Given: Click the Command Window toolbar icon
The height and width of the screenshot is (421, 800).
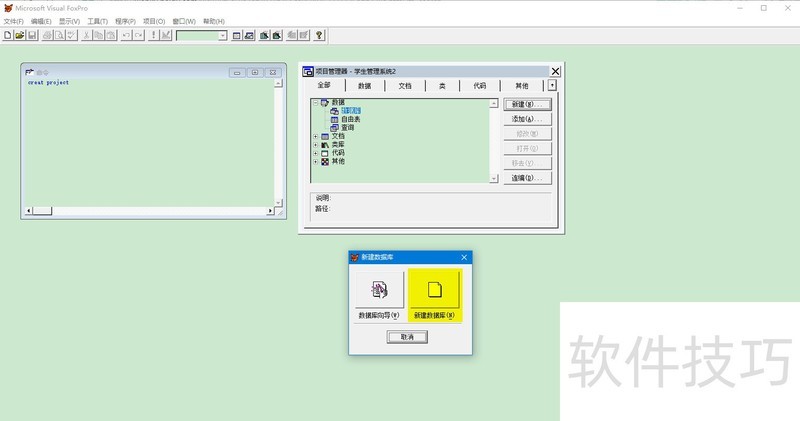Looking at the screenshot, I should pyautogui.click(x=237, y=35).
